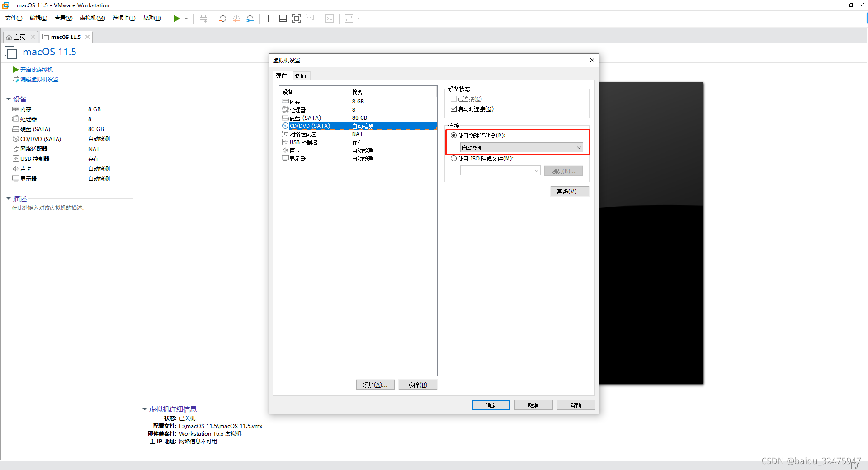
Task: Collapse the 虚拟机详细信息 section
Action: (145, 409)
